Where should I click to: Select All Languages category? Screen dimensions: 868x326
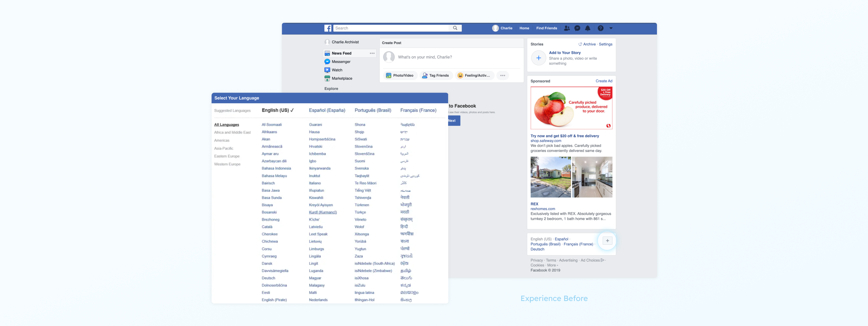click(226, 125)
